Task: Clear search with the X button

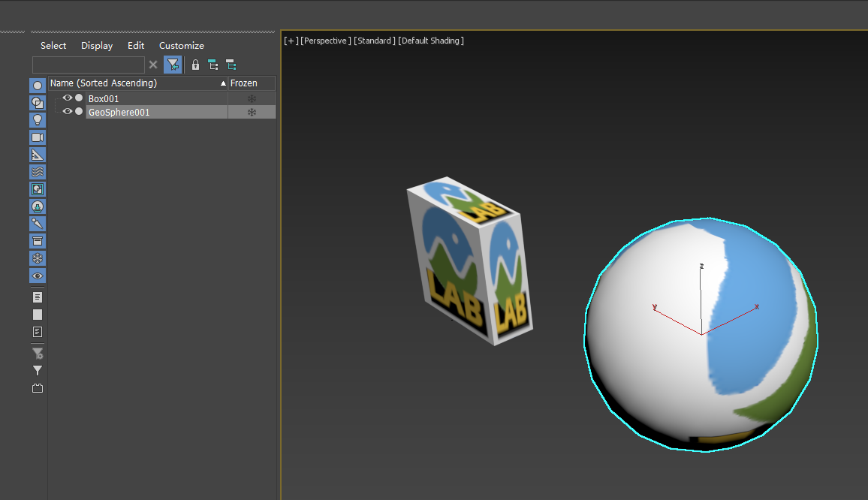Action: [x=153, y=65]
